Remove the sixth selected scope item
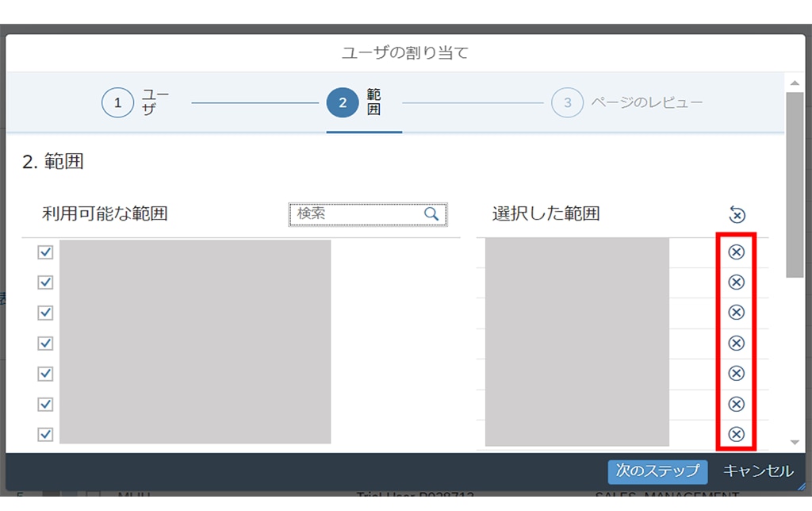812x511 pixels. (x=737, y=404)
